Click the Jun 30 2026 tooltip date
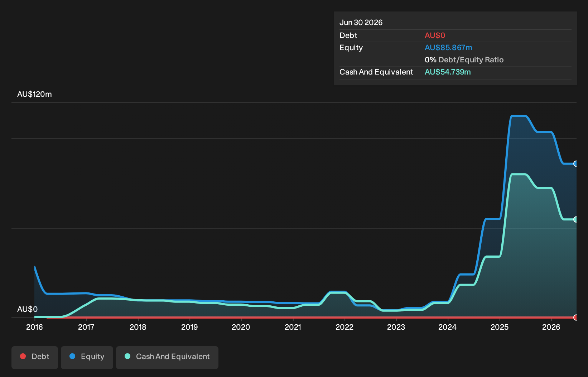This screenshot has height=377, width=588. click(x=361, y=22)
